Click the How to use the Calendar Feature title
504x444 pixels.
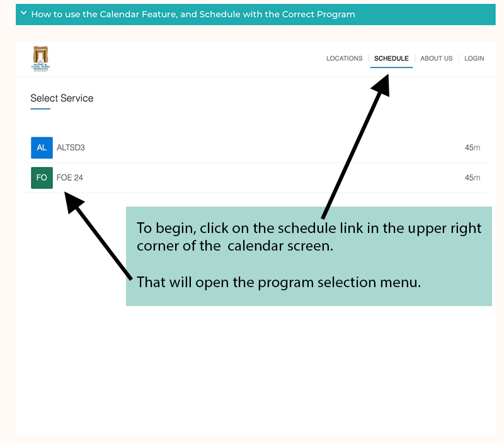(x=193, y=14)
